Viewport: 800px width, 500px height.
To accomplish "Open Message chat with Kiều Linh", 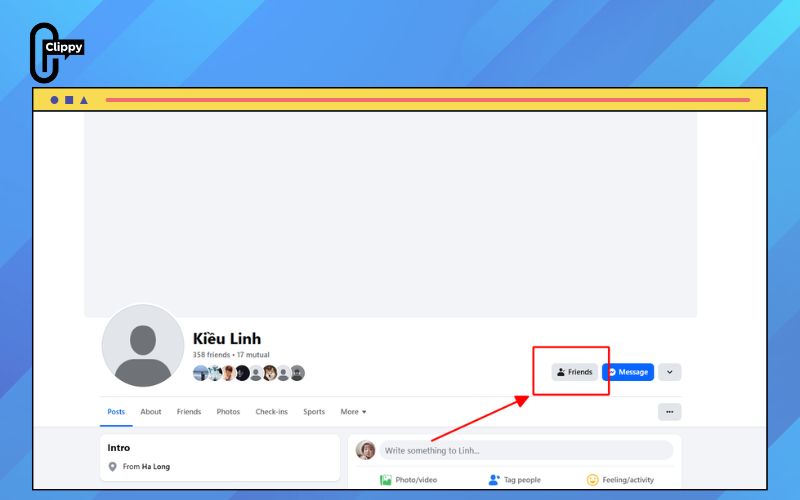I will point(628,372).
